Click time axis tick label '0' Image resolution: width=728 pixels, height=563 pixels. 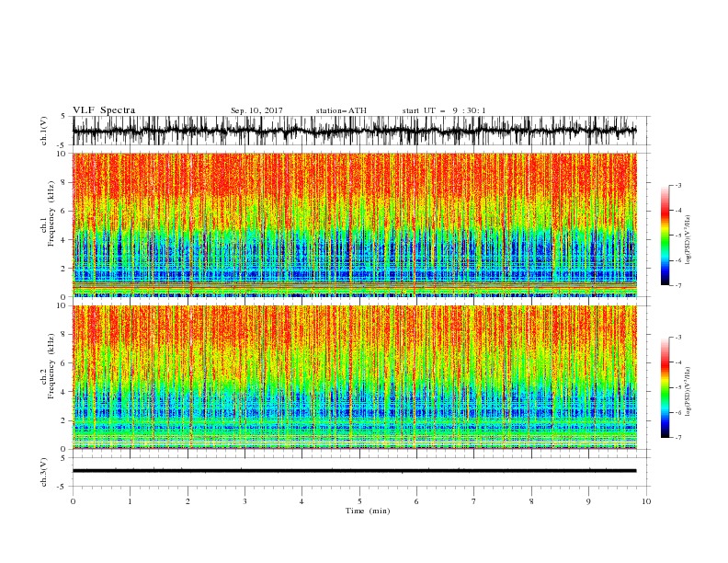point(73,501)
